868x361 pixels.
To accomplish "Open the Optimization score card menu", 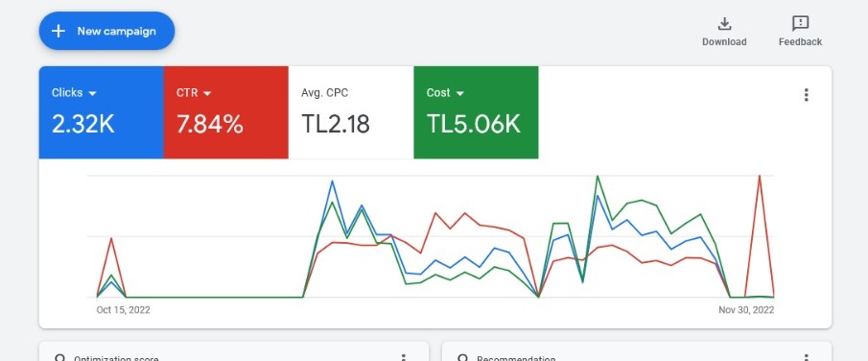I will [404, 358].
